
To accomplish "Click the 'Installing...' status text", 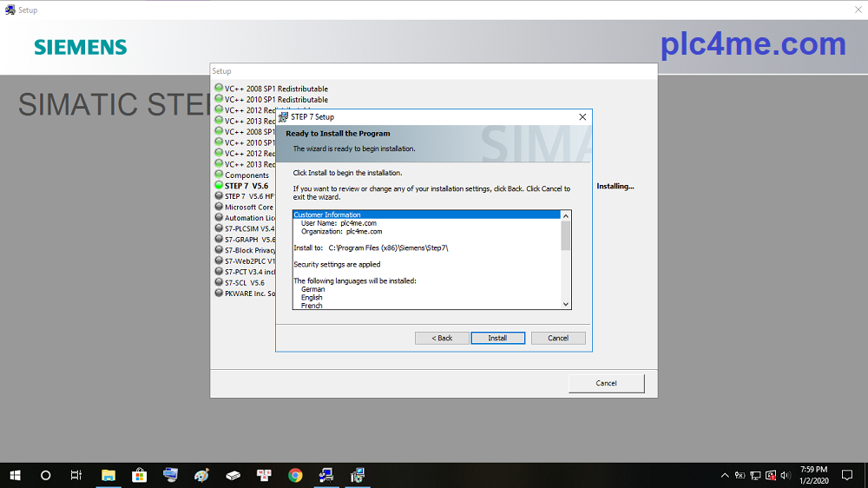I will click(x=615, y=186).
